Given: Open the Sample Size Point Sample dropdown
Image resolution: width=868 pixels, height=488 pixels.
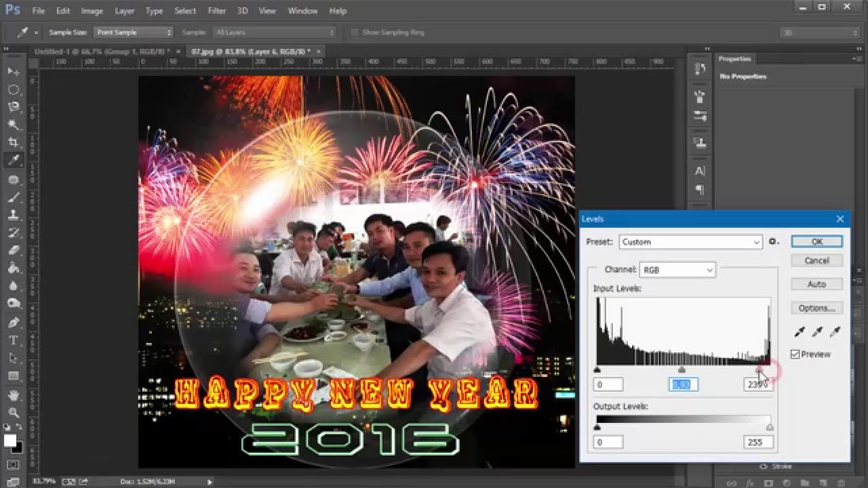Looking at the screenshot, I should (x=133, y=33).
